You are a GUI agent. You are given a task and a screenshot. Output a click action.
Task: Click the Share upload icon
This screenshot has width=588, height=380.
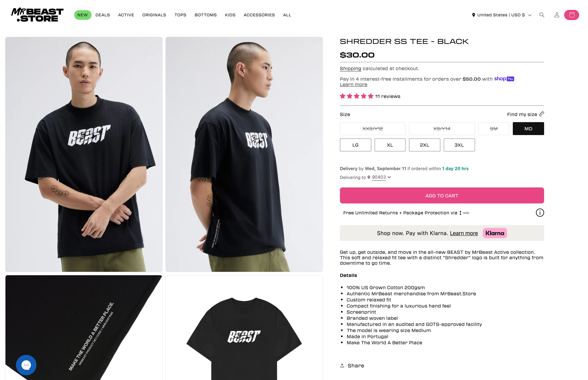point(342,365)
